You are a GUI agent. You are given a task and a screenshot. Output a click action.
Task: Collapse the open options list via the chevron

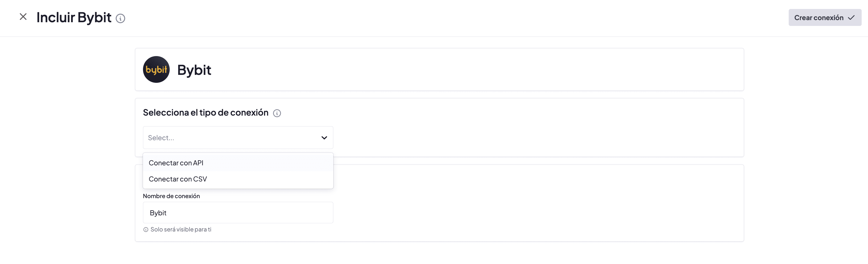tap(324, 138)
